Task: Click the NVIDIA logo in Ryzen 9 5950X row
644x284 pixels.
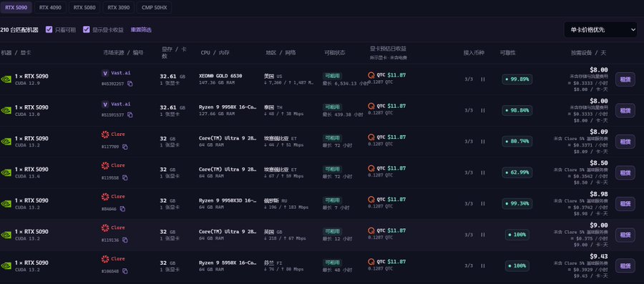Action: pyautogui.click(x=6, y=266)
